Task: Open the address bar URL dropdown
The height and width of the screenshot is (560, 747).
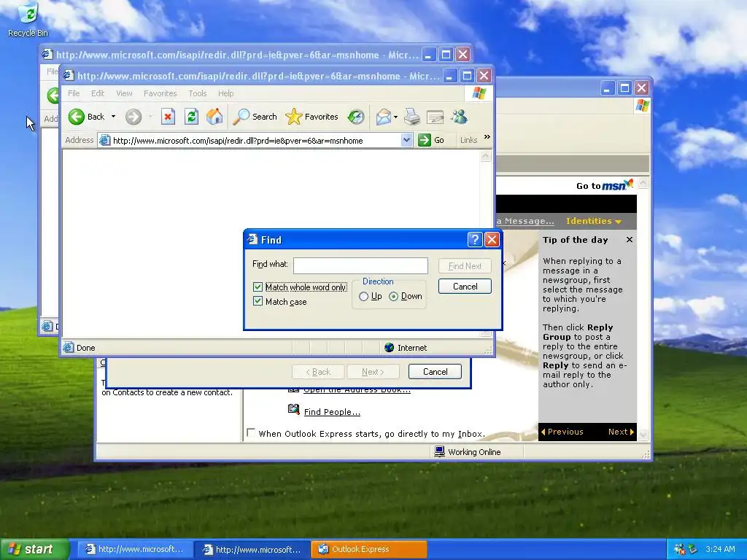Action: (x=406, y=140)
